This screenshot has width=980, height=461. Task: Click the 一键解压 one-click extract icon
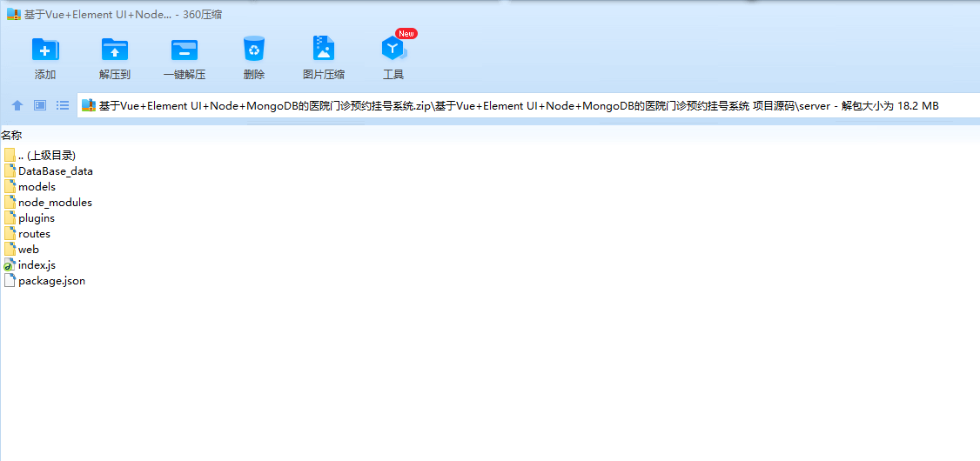[x=185, y=49]
